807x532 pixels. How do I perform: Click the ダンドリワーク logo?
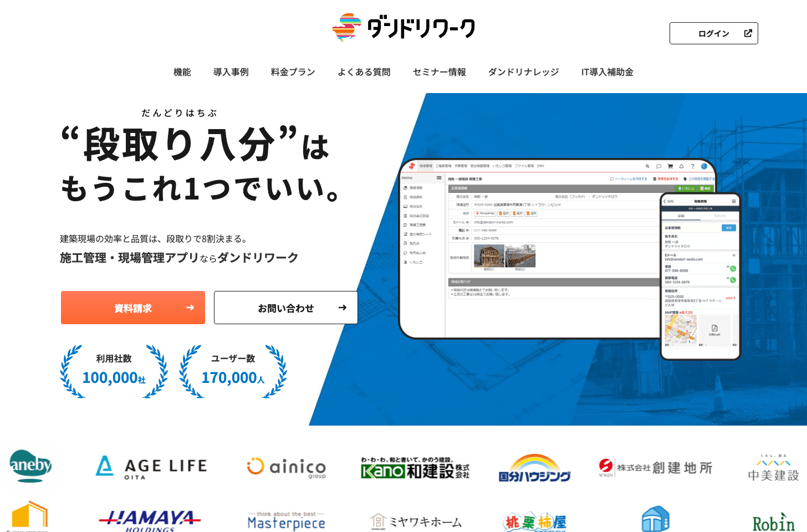point(403,28)
